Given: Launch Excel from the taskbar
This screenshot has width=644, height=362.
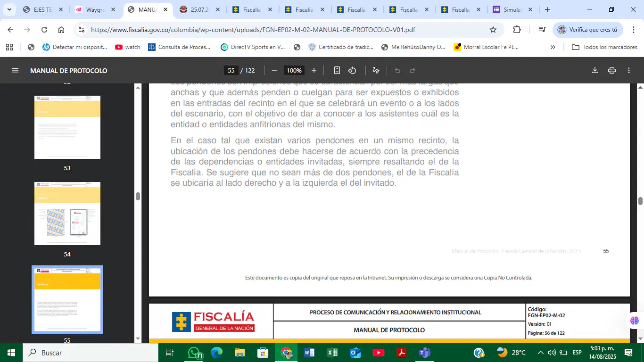Looking at the screenshot, I should [x=332, y=353].
